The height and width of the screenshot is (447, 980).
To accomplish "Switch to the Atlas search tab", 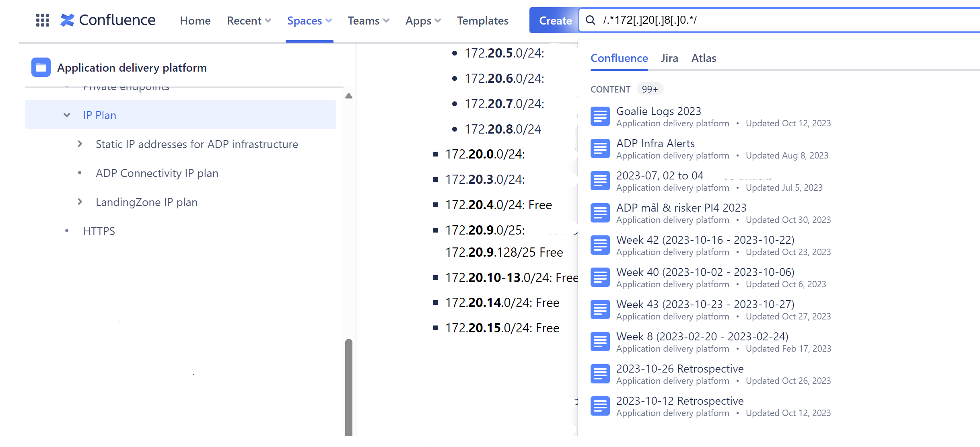I will pos(704,58).
